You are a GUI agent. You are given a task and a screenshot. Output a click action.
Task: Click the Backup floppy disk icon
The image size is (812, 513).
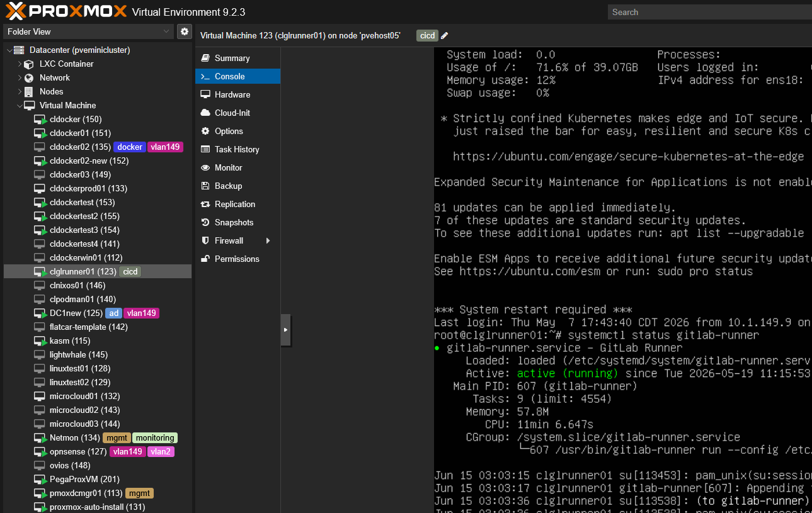point(205,186)
